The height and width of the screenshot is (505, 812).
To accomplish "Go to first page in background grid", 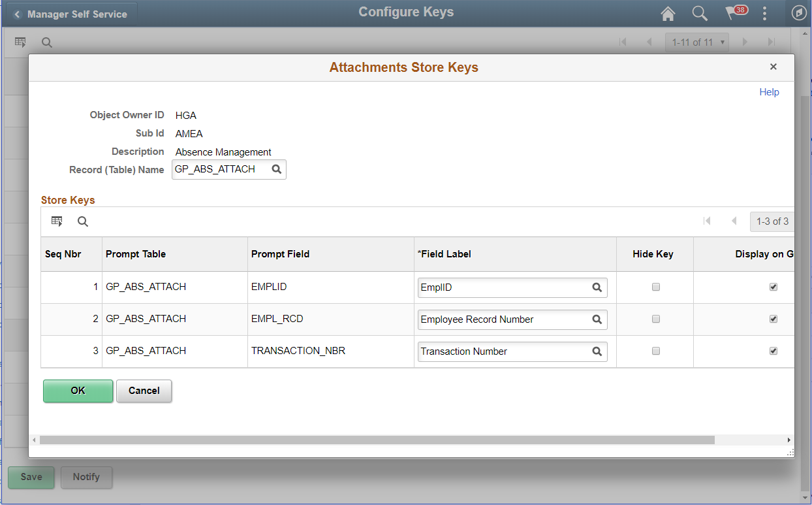I will pos(623,42).
